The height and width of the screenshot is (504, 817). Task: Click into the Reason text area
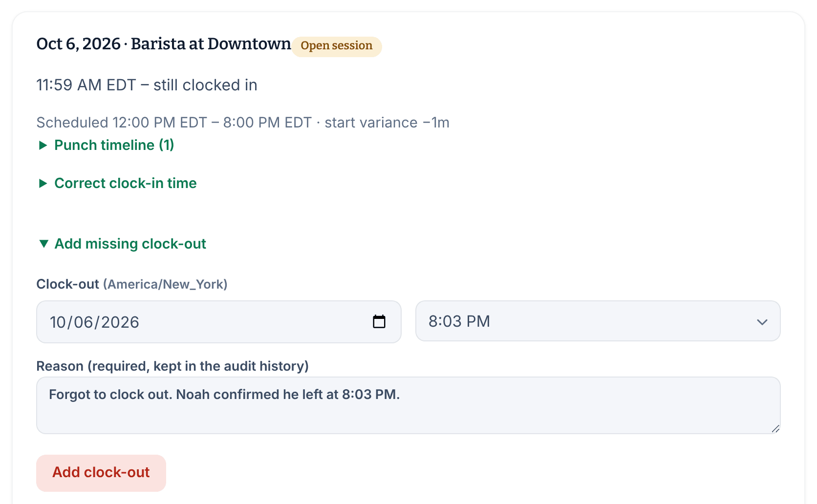click(408, 405)
